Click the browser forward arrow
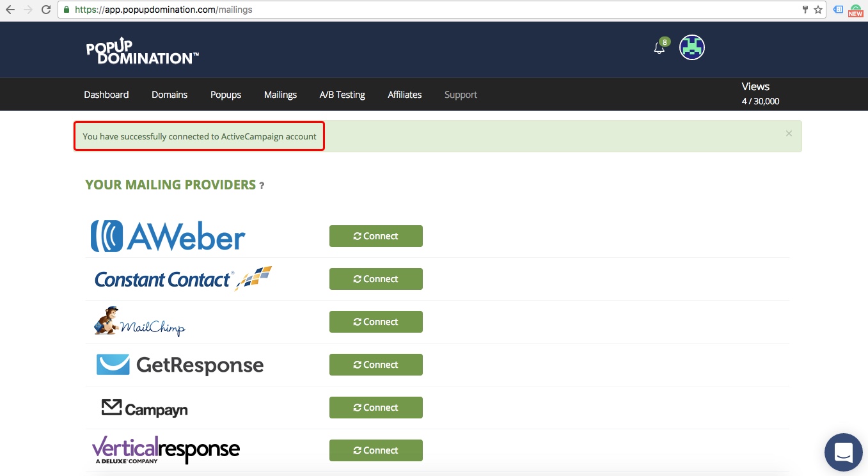 coord(28,10)
